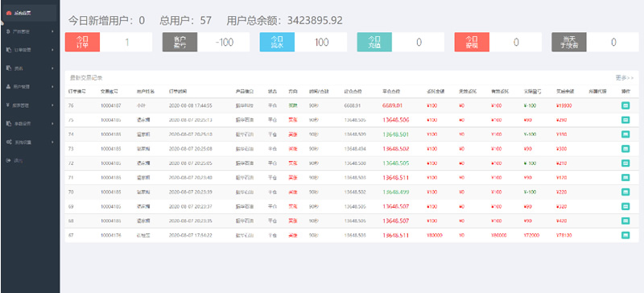Click account number 10004187
Image resolution: width=644 pixels, height=293 pixels.
point(111,105)
